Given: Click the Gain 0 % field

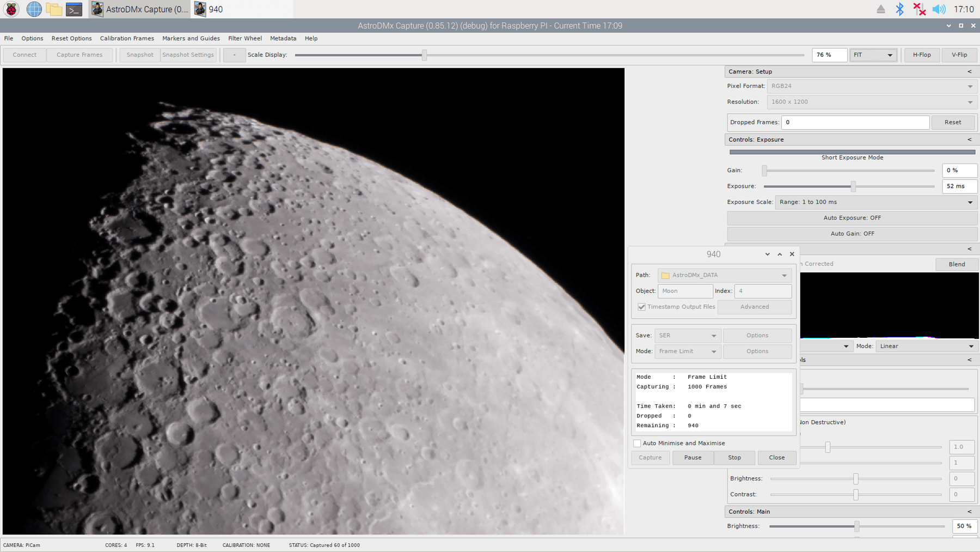Looking at the screenshot, I should 959,171.
